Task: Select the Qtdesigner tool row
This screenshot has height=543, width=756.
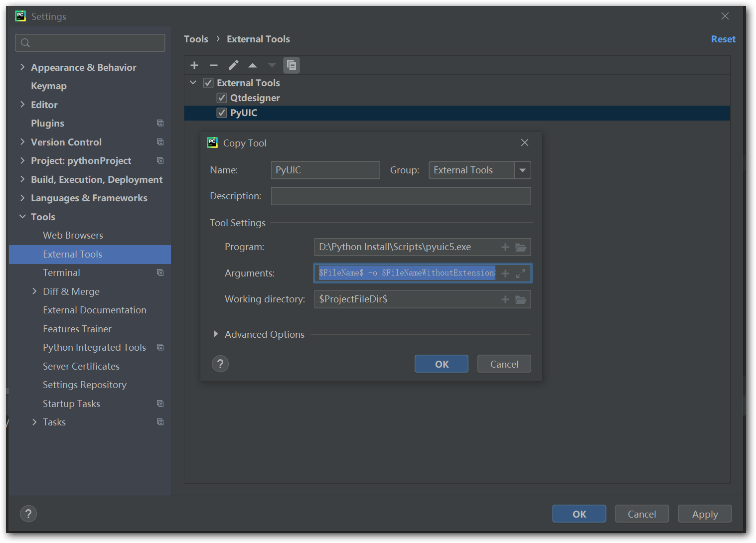Action: click(x=457, y=98)
